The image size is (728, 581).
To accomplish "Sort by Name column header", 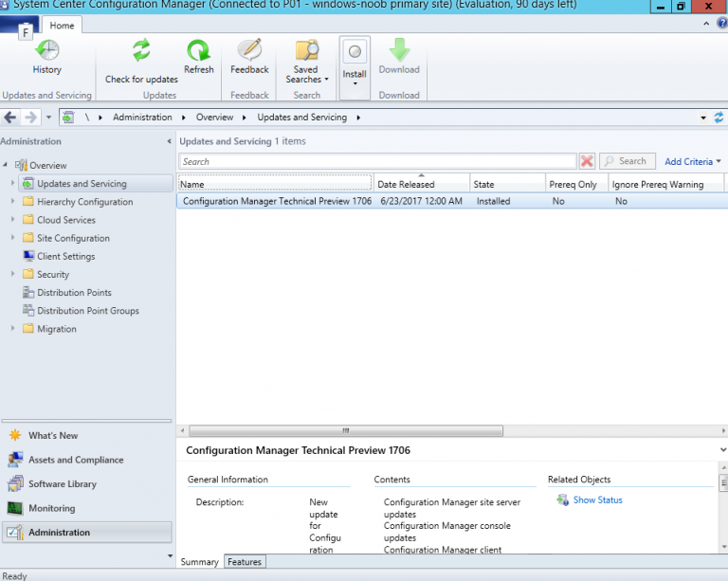I will pos(275,184).
